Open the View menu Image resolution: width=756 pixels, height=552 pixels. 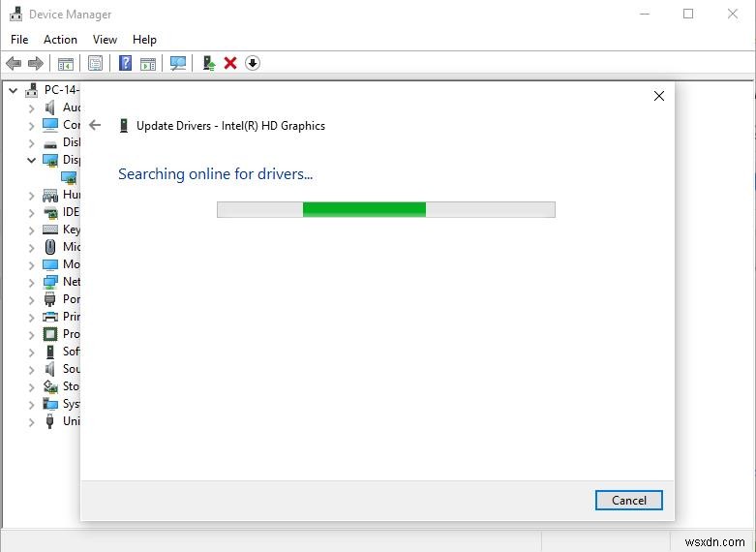(105, 40)
